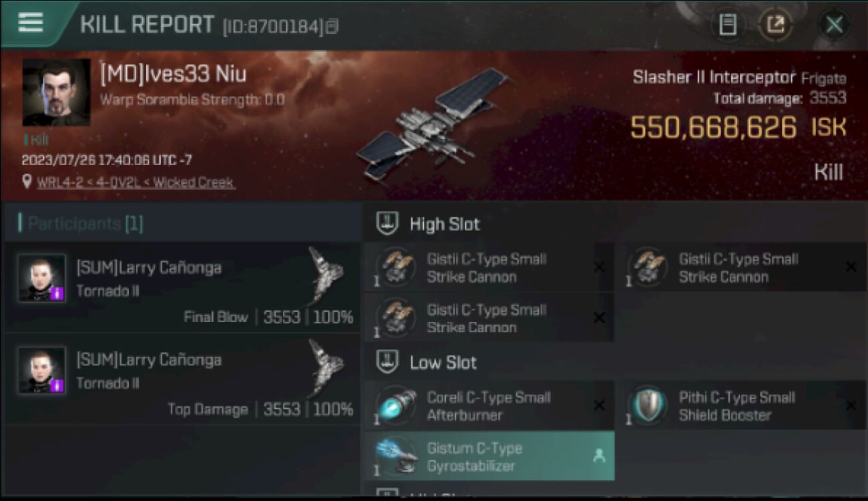
Task: Select the highlighted Gistum C-Type Gyrostabilizer
Action: point(489,456)
